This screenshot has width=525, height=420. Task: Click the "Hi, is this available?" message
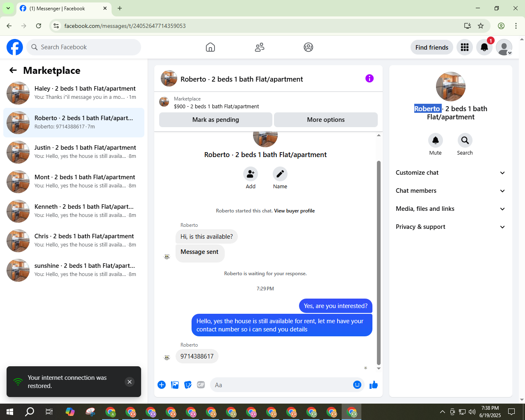(x=207, y=237)
